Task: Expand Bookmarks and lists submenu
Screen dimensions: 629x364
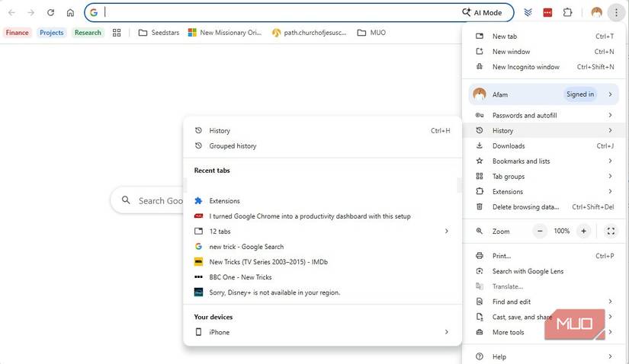Action: click(543, 161)
